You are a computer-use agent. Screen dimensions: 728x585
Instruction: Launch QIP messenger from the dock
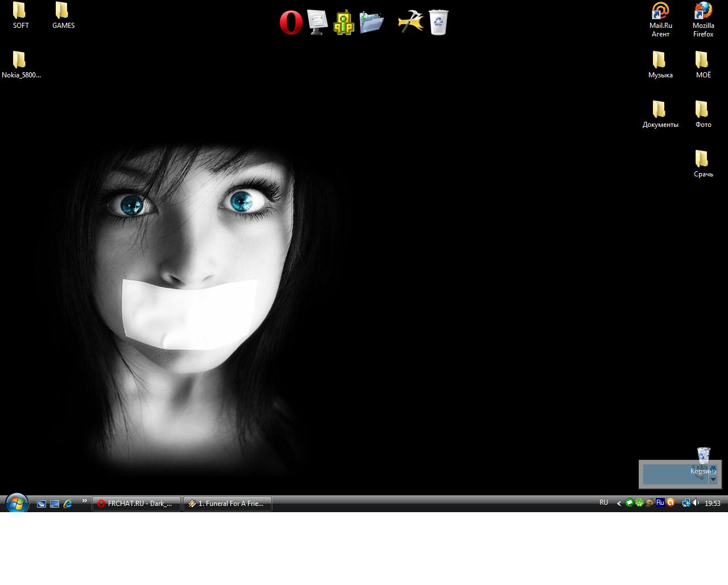tap(344, 23)
